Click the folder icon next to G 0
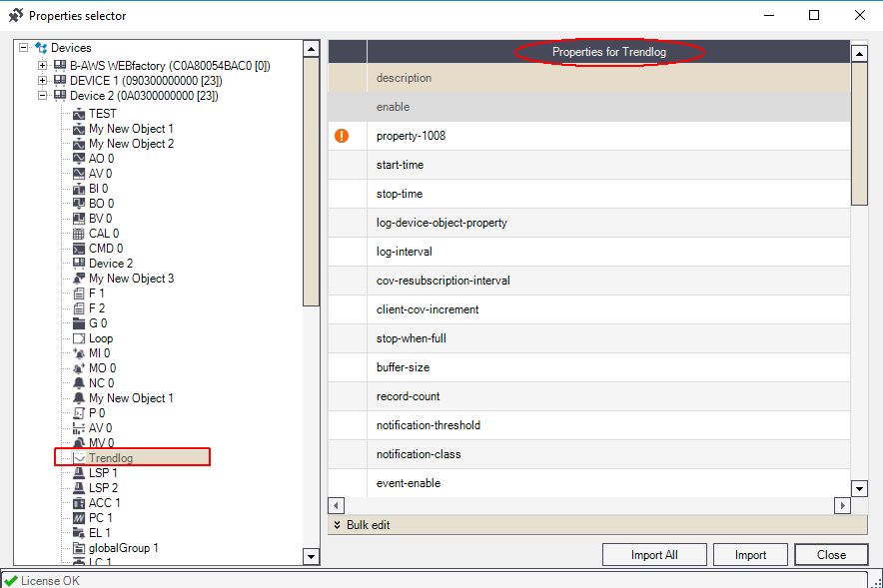883x588 pixels. point(79,323)
